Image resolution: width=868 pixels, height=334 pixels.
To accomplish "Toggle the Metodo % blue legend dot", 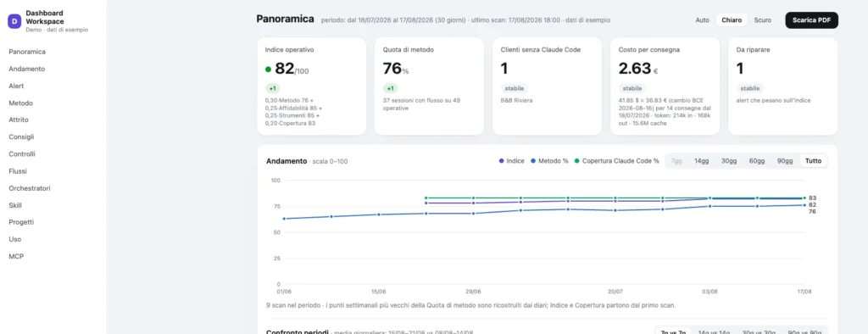I will click(x=533, y=161).
